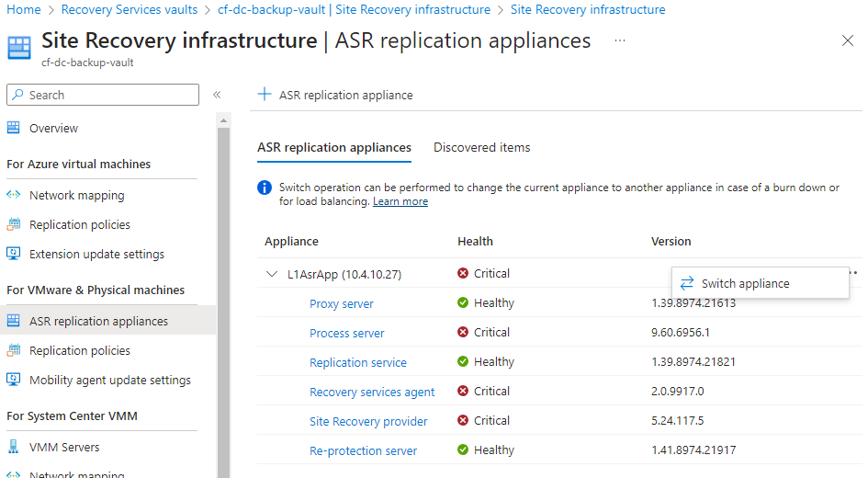Screen dimensions: 868x478
Task: Open the Recovery services agent link
Action: pos(372,392)
